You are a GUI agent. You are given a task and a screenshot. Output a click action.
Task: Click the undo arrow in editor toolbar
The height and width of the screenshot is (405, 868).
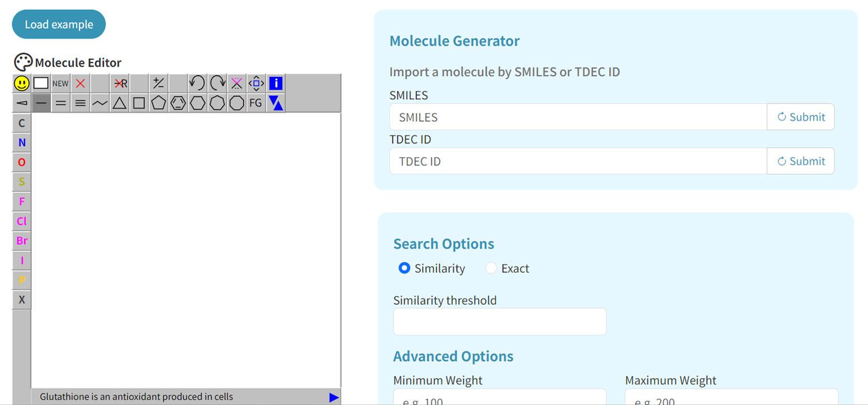(x=198, y=83)
